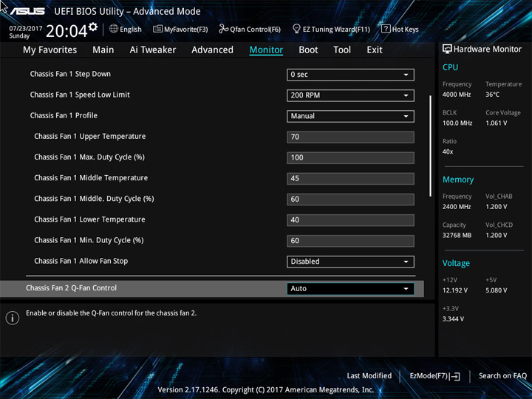Click the 1.061 V core voltage value
Image resolution: width=532 pixels, height=399 pixels.
point(496,123)
